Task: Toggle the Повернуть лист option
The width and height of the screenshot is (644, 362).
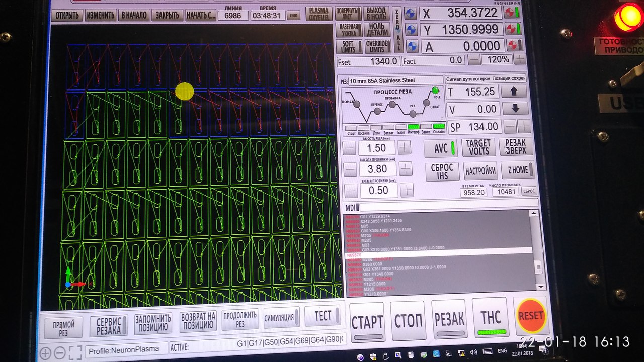Action: click(348, 14)
